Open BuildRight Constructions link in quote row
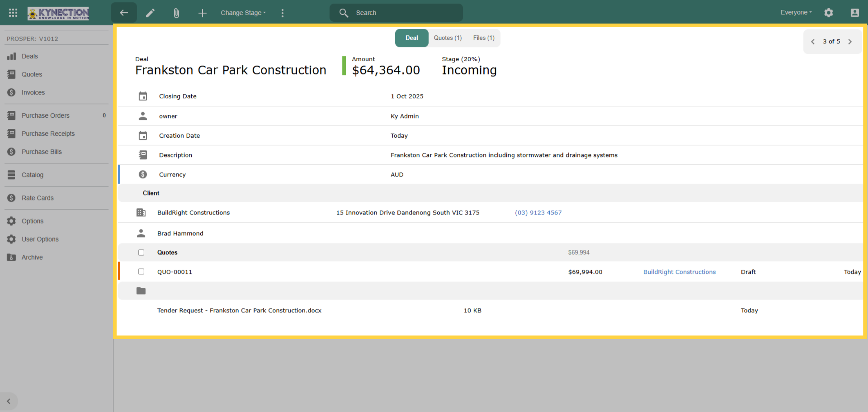 click(x=679, y=272)
